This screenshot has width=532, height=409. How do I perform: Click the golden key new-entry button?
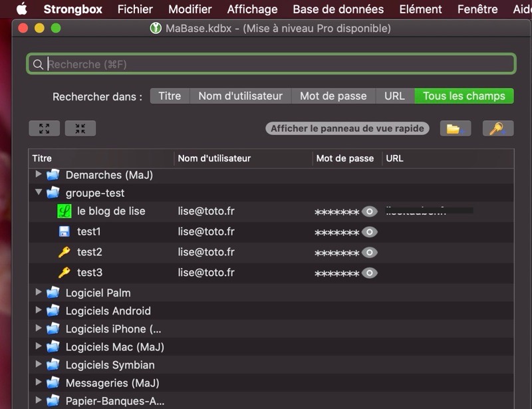pos(497,128)
